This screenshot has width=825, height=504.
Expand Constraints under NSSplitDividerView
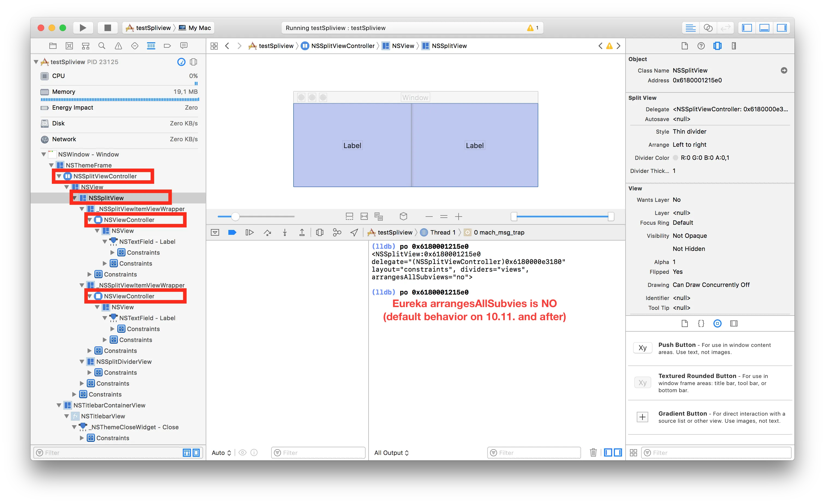[89, 373]
